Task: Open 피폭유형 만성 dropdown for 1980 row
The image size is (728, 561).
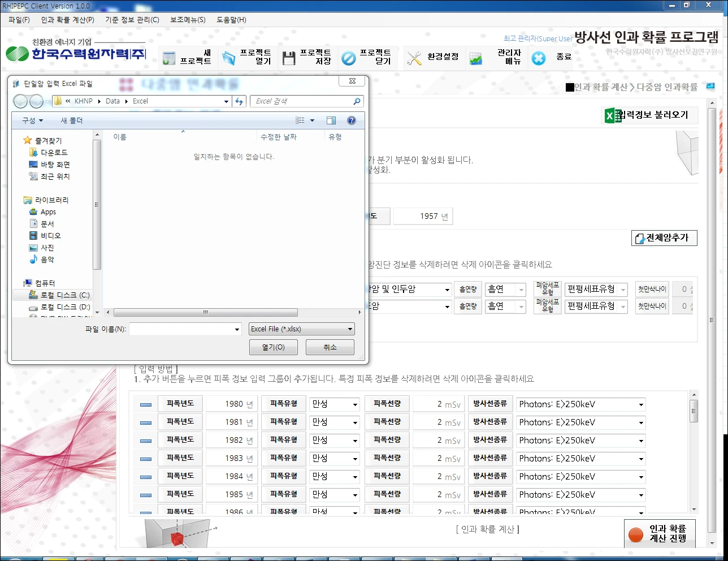Action: (334, 404)
